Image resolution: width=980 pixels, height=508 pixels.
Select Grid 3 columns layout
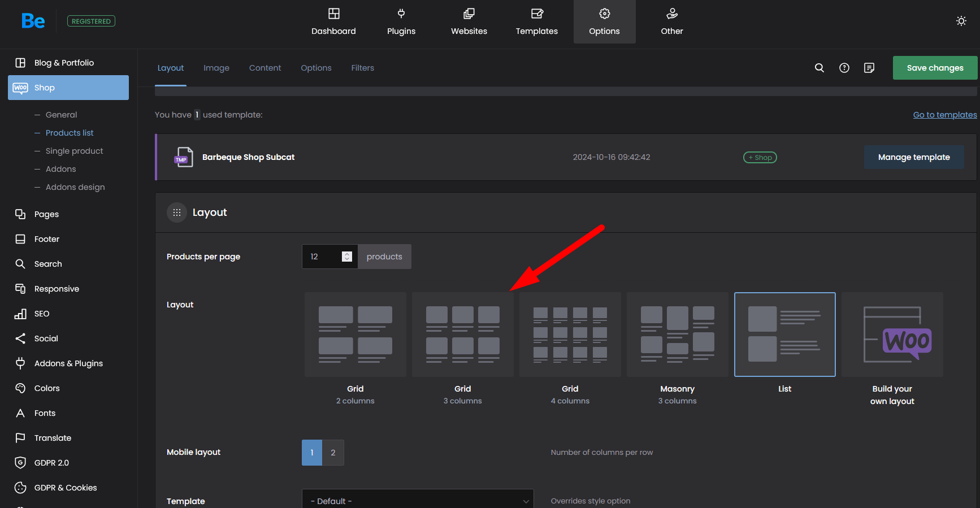pyautogui.click(x=463, y=335)
